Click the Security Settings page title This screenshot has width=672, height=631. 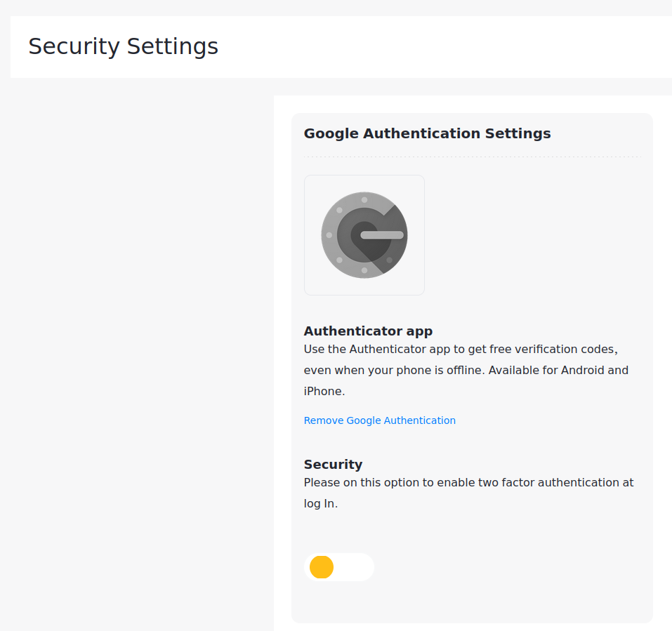(x=123, y=46)
